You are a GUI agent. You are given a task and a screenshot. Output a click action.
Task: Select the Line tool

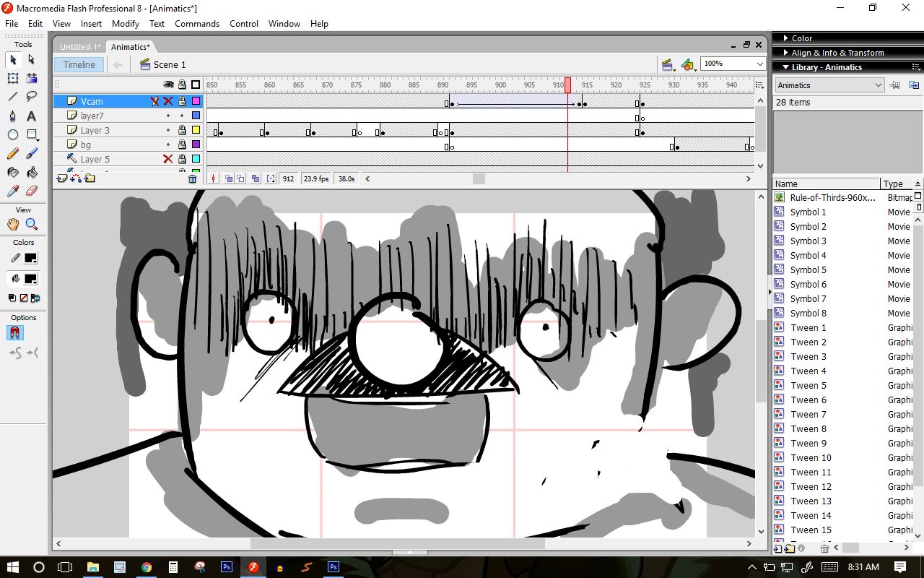click(13, 97)
